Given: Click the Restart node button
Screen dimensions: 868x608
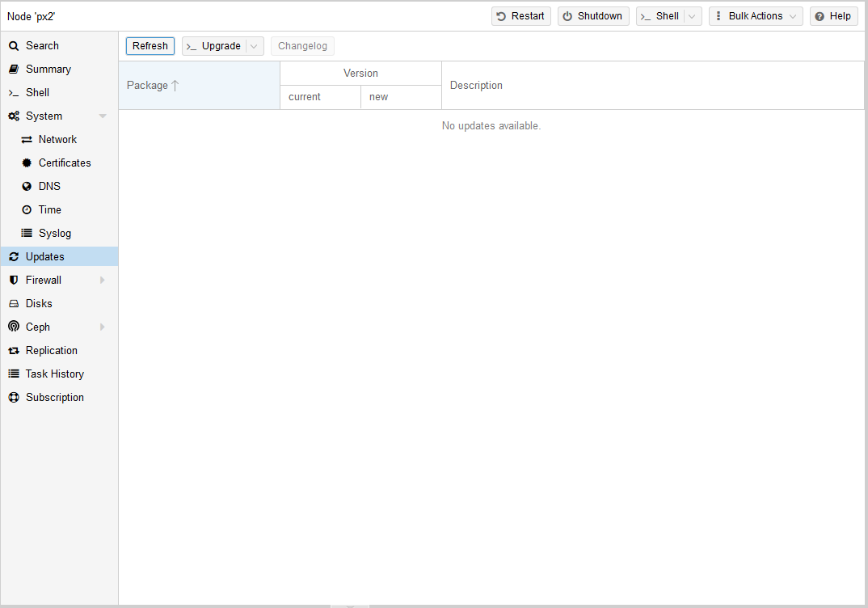Looking at the screenshot, I should coord(520,16).
